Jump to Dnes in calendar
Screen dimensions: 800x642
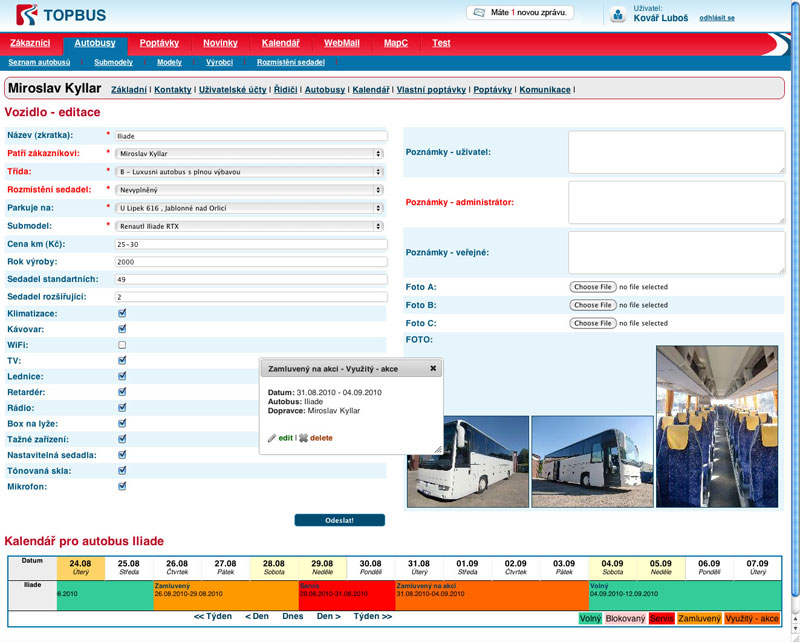(x=293, y=616)
